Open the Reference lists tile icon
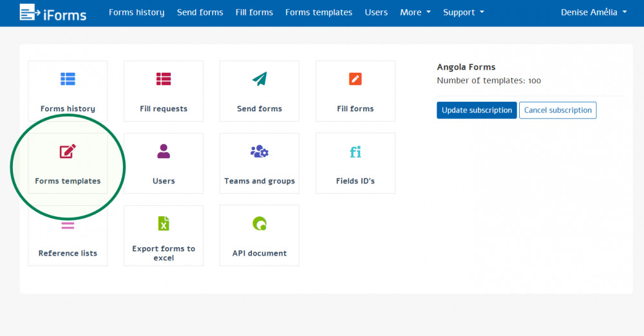Screen dimensions: 644x336 pyautogui.click(x=68, y=226)
